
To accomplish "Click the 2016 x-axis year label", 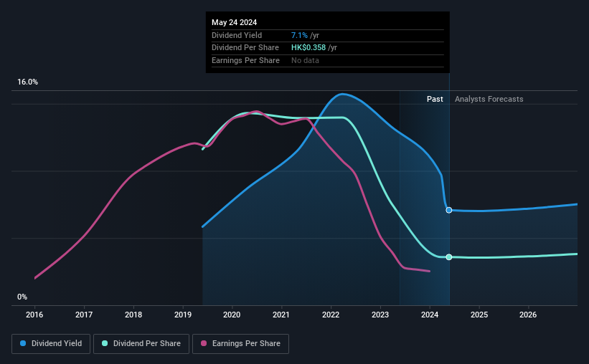I will pyautogui.click(x=34, y=315).
